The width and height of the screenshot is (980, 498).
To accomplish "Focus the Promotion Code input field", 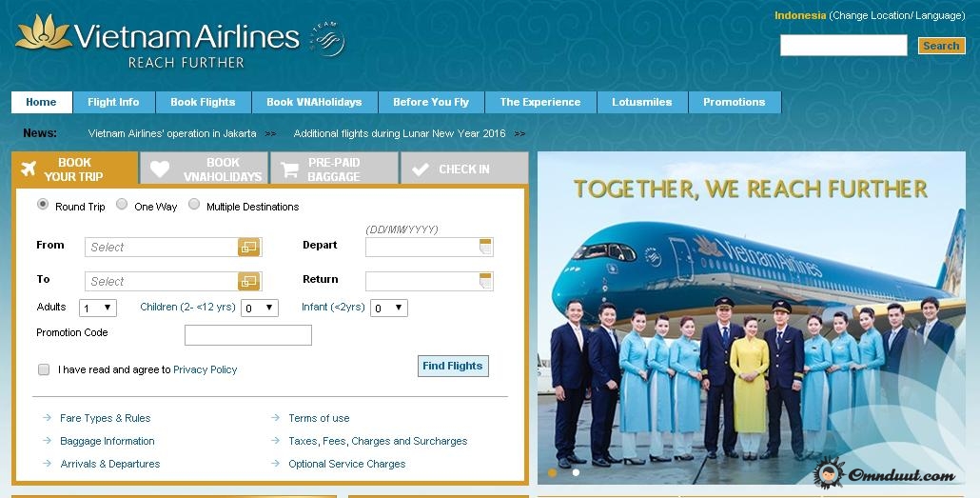I will (x=248, y=335).
